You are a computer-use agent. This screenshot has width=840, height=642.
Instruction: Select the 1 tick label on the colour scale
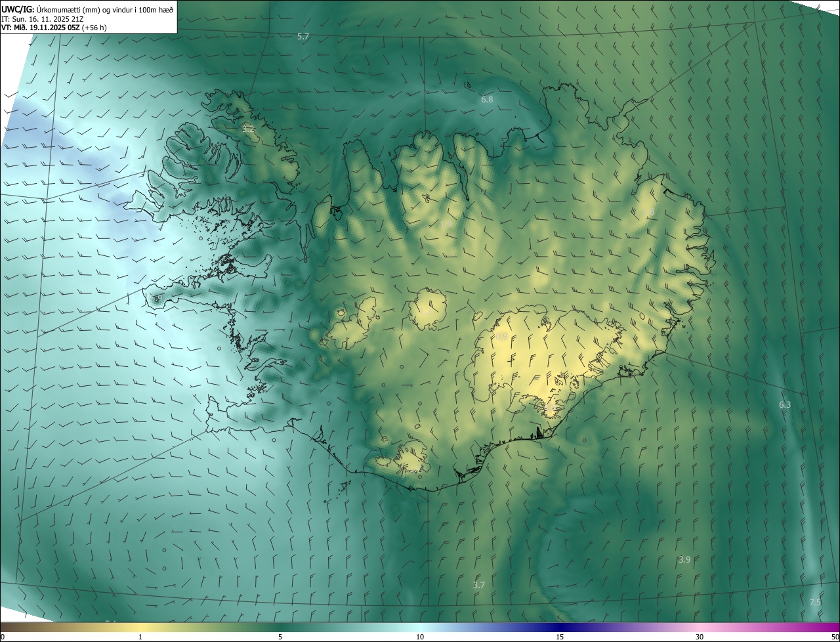140,637
